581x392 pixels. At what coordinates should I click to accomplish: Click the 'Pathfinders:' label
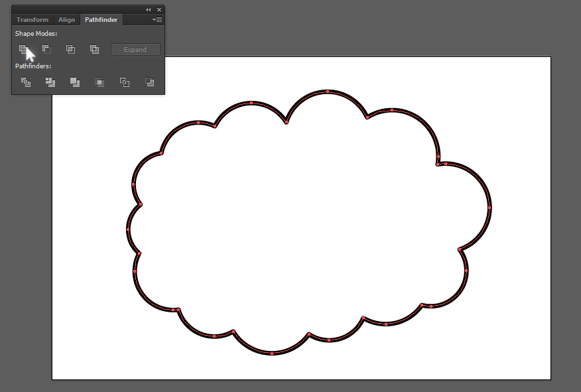click(x=33, y=66)
